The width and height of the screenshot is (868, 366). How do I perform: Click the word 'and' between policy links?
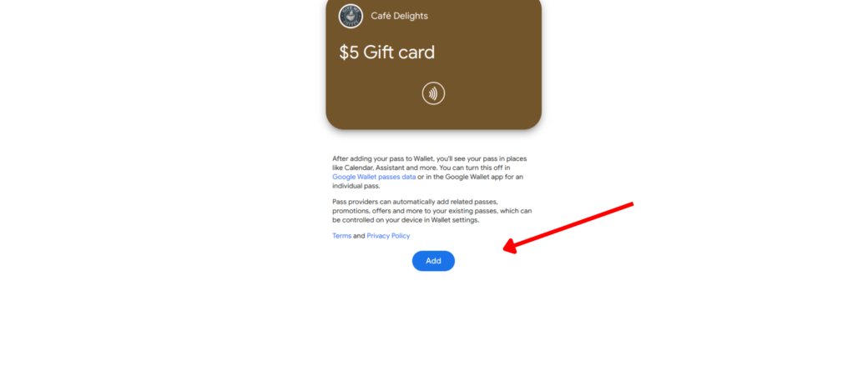pyautogui.click(x=359, y=235)
